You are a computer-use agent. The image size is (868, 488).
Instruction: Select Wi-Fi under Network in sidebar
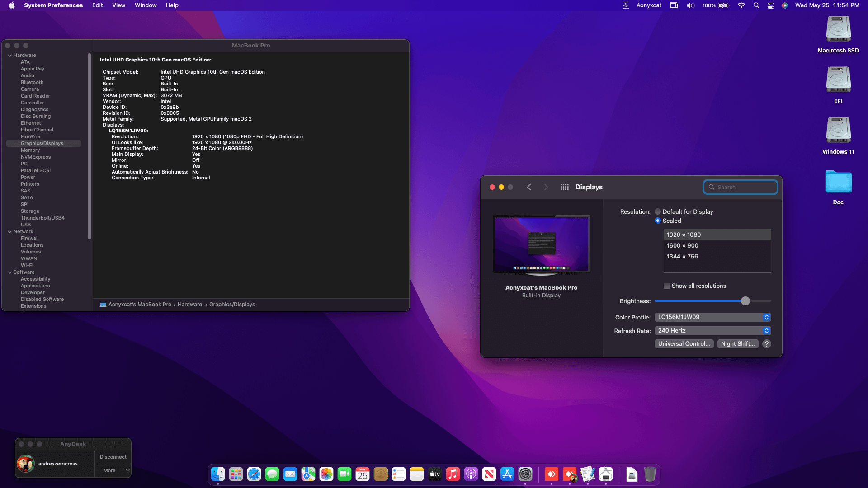[27, 265]
